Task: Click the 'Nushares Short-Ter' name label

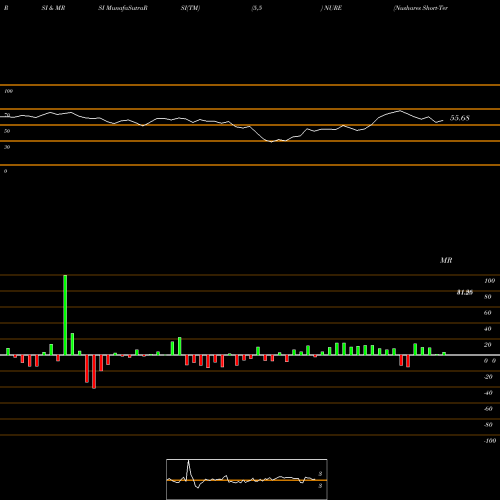Action: tap(421, 8)
